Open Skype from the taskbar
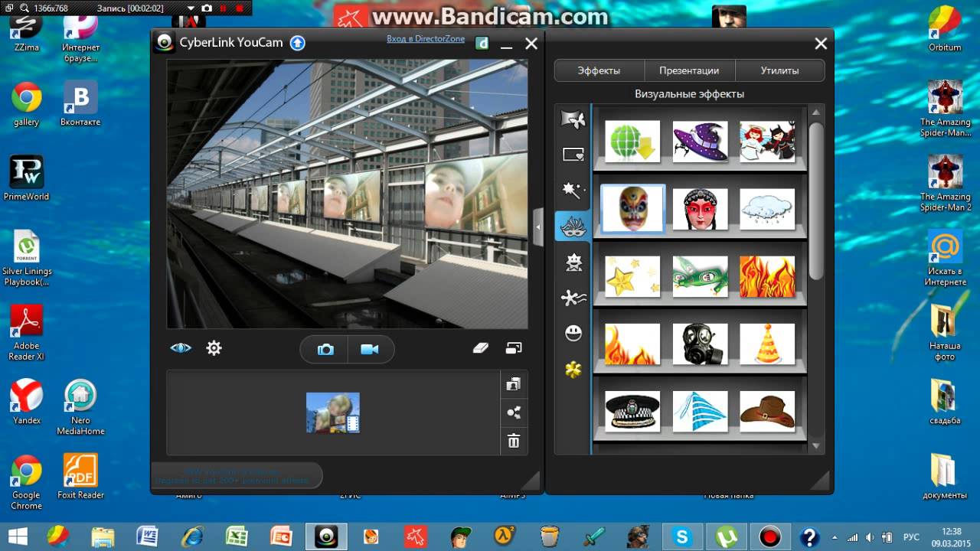The image size is (980, 551). tap(681, 536)
